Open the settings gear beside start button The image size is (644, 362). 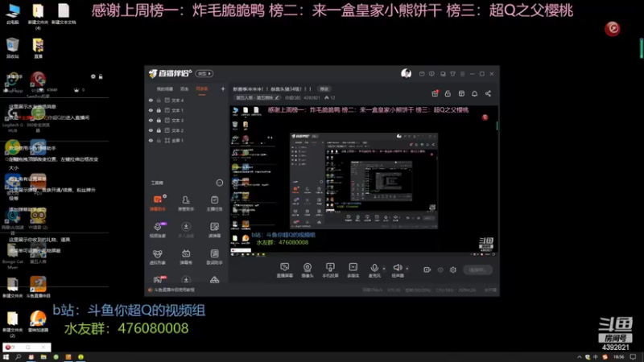click(x=453, y=269)
